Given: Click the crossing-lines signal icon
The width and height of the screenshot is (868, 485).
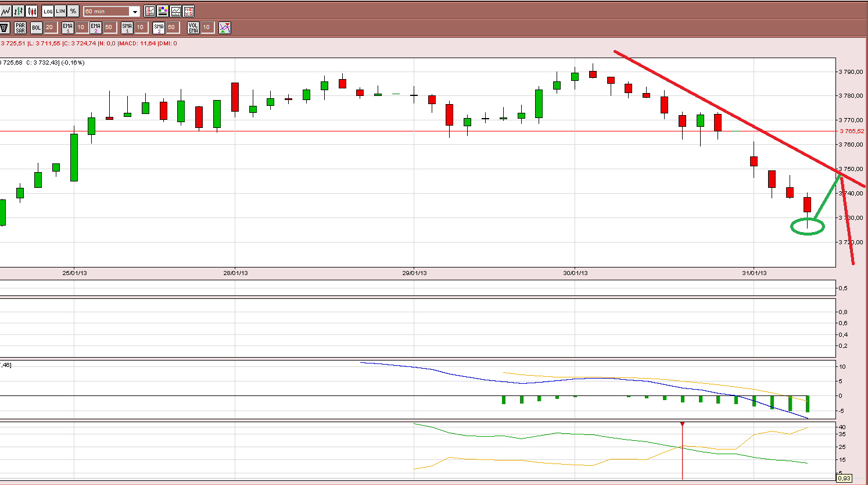Looking at the screenshot, I should pyautogui.click(x=225, y=27).
